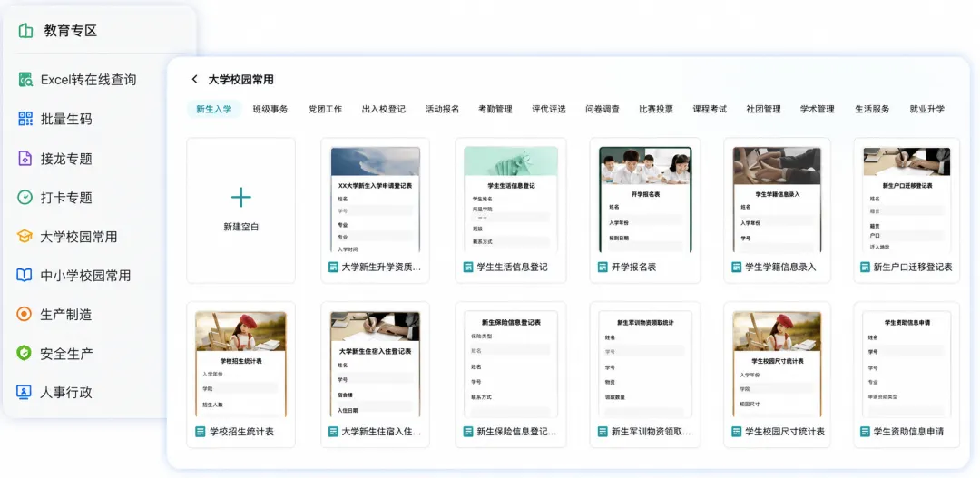This screenshot has width=980, height=478.
Task: Click the 大学校园常用 graduation cap icon
Action: pos(24,236)
